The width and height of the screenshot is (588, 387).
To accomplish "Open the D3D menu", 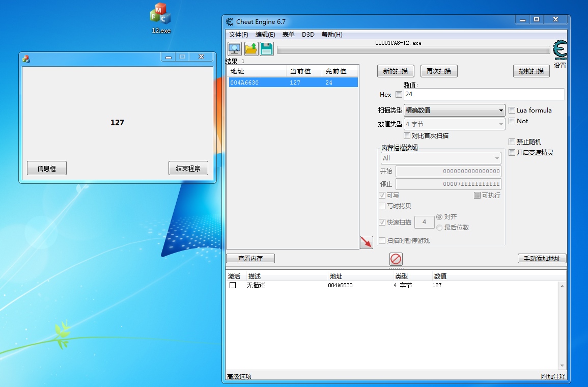I will click(x=308, y=35).
